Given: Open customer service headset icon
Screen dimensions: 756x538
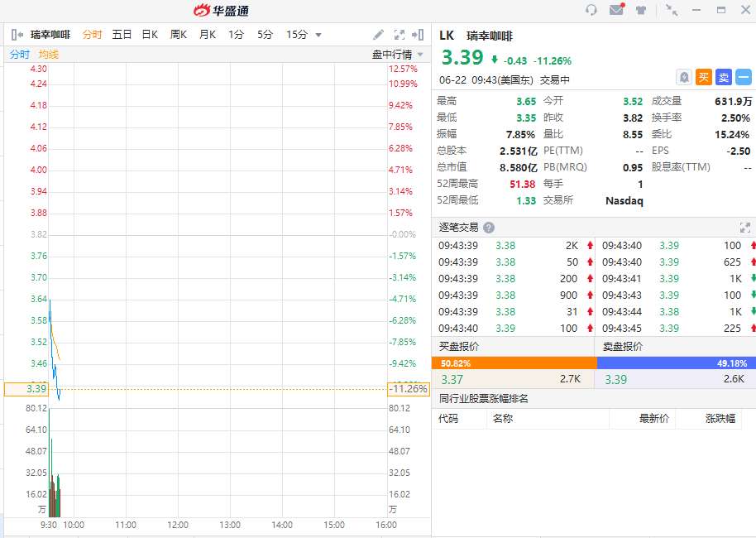Looking at the screenshot, I should click(x=591, y=10).
